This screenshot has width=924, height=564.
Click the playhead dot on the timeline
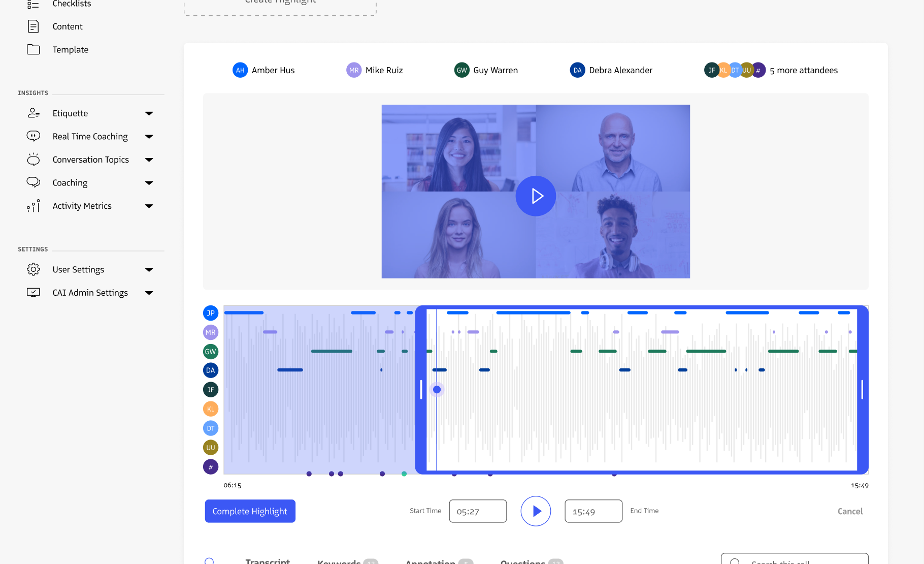pos(437,390)
